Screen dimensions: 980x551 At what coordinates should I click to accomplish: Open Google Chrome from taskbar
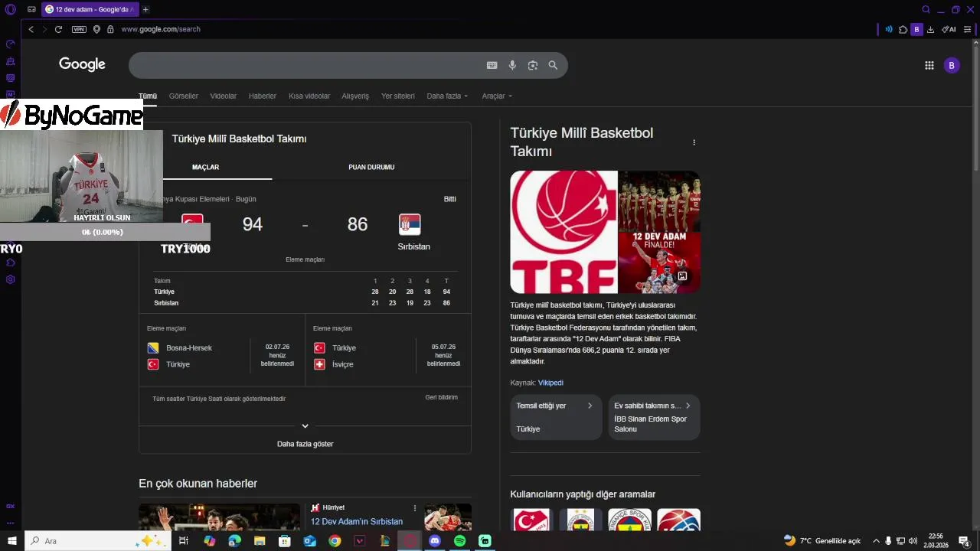pos(335,541)
